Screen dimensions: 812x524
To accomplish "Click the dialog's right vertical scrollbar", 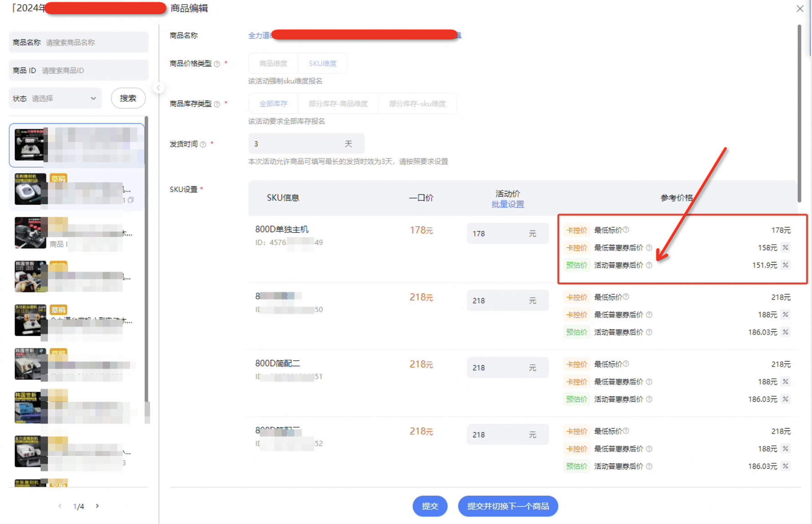I will tap(799, 113).
